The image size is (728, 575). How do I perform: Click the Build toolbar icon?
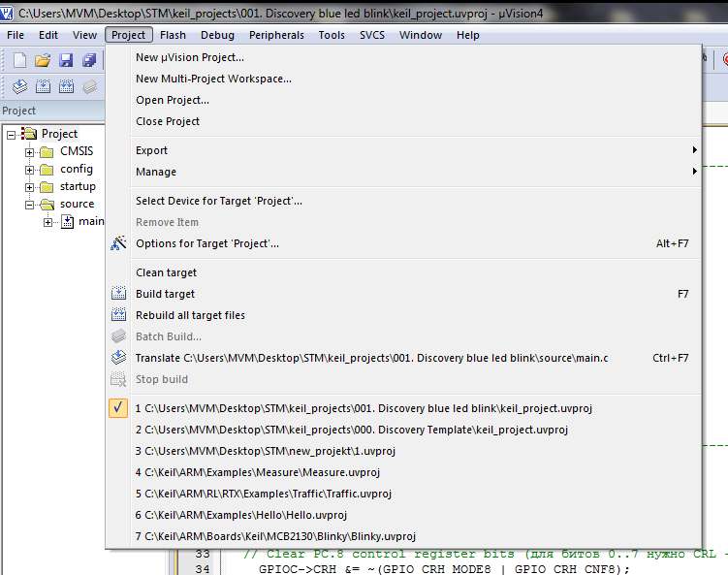point(43,86)
